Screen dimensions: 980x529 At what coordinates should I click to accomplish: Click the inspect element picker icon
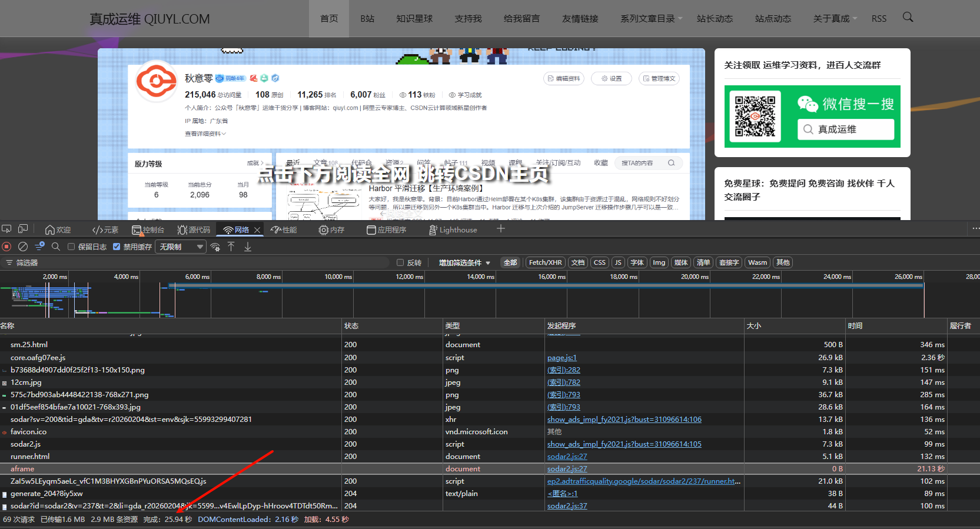click(6, 229)
